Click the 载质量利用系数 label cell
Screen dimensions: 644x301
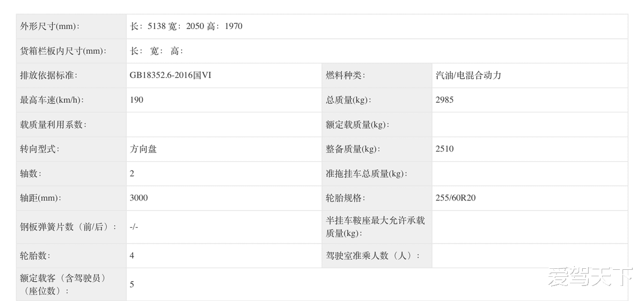point(53,125)
